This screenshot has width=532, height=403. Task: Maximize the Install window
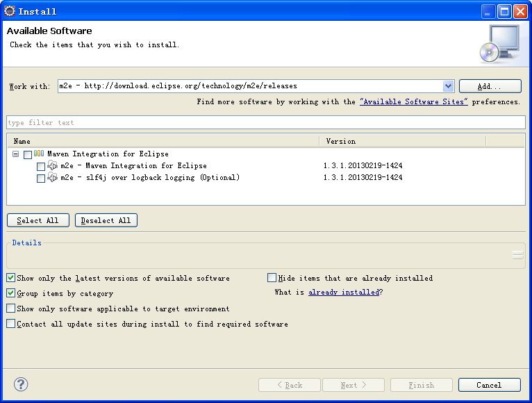[x=504, y=12]
